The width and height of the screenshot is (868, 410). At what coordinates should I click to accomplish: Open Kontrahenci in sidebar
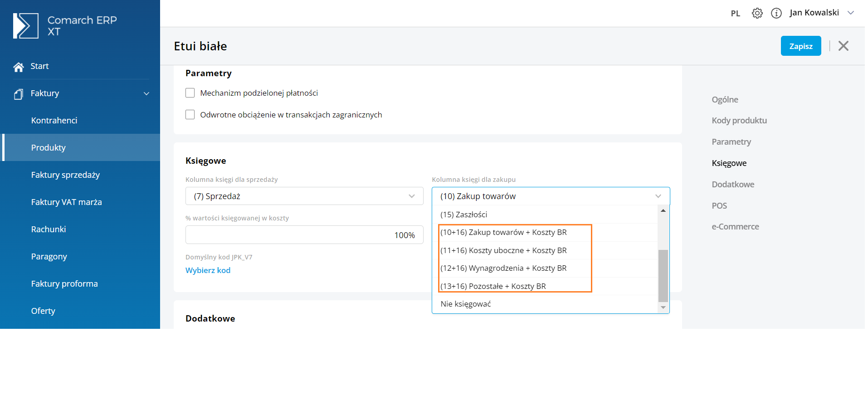click(x=80, y=120)
